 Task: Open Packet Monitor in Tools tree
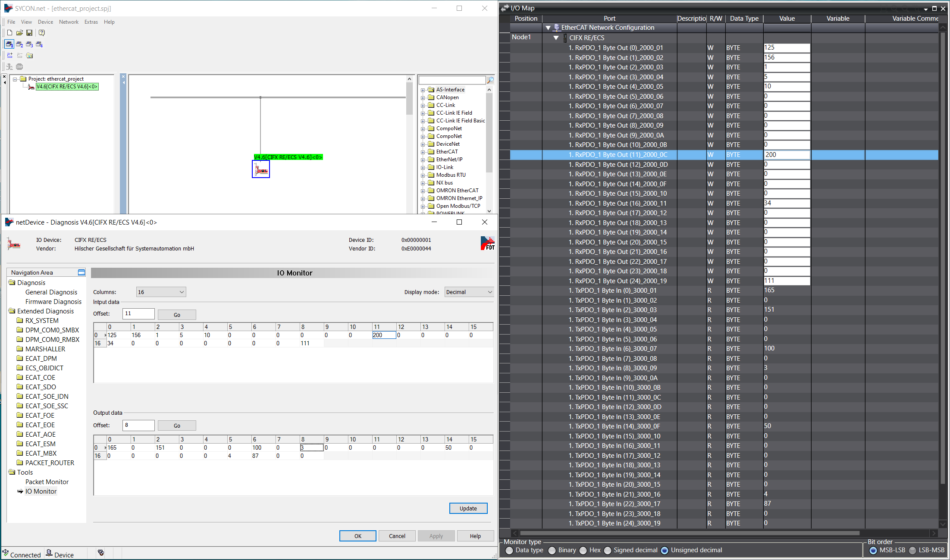[47, 482]
